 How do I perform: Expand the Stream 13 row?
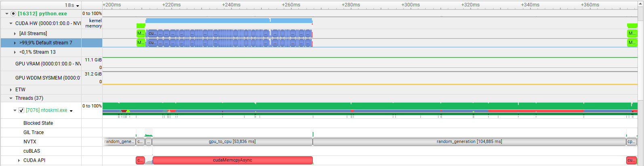[x=15, y=52]
